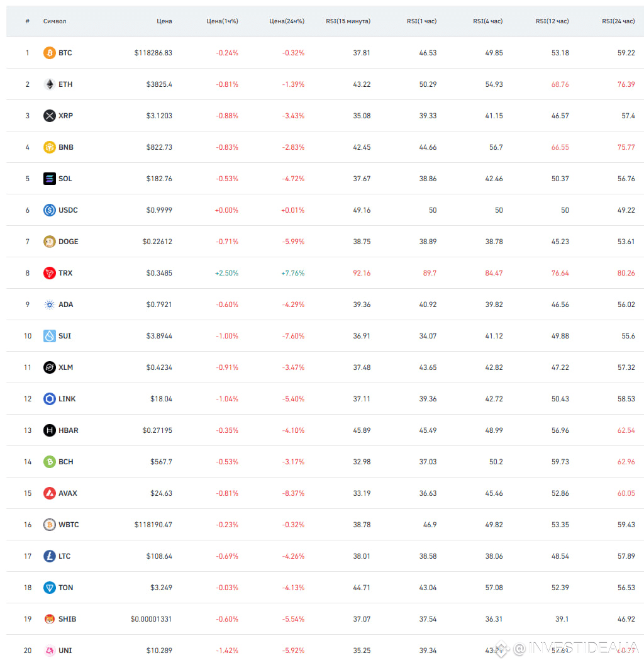Screen dimensions: 644x665
Task: Click the AVAX coin icon
Action: pos(50,493)
